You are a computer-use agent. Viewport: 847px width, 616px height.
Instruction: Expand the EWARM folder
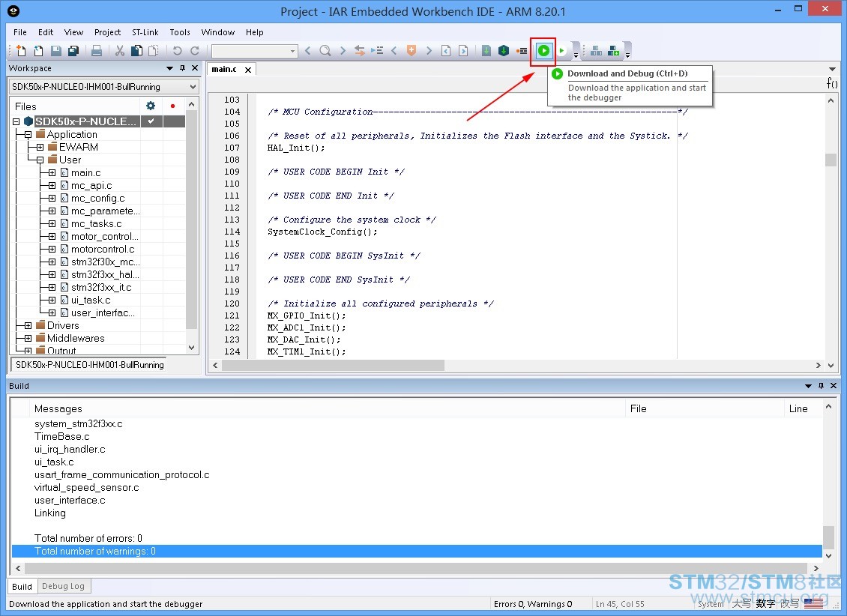click(x=40, y=147)
